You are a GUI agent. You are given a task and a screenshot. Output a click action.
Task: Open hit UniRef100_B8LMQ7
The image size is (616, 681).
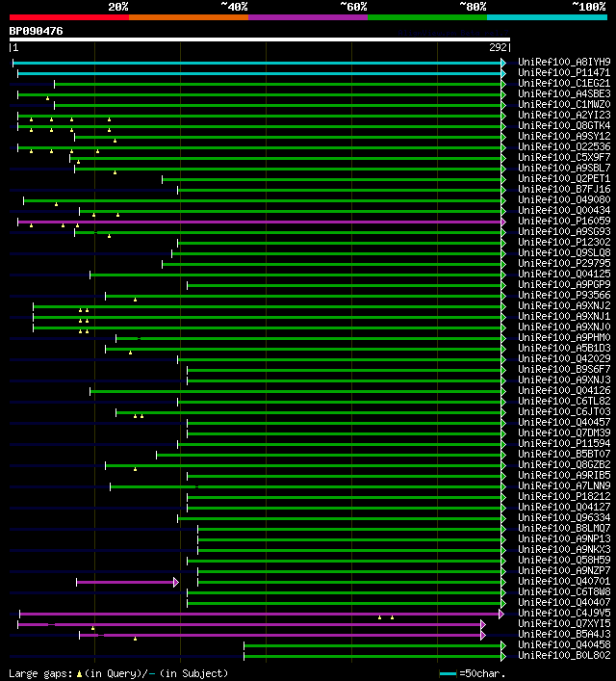point(564,529)
